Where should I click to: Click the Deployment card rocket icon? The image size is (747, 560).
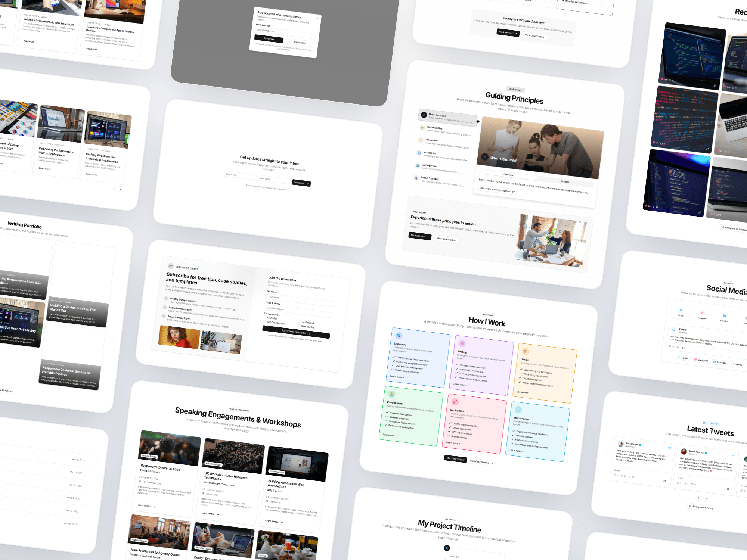(x=455, y=402)
